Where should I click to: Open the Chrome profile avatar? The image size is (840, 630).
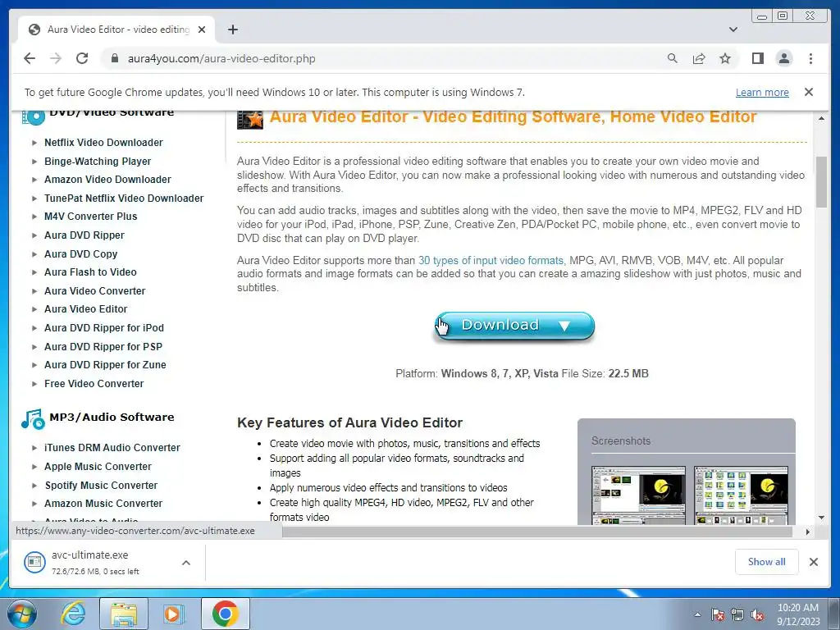[x=783, y=58]
